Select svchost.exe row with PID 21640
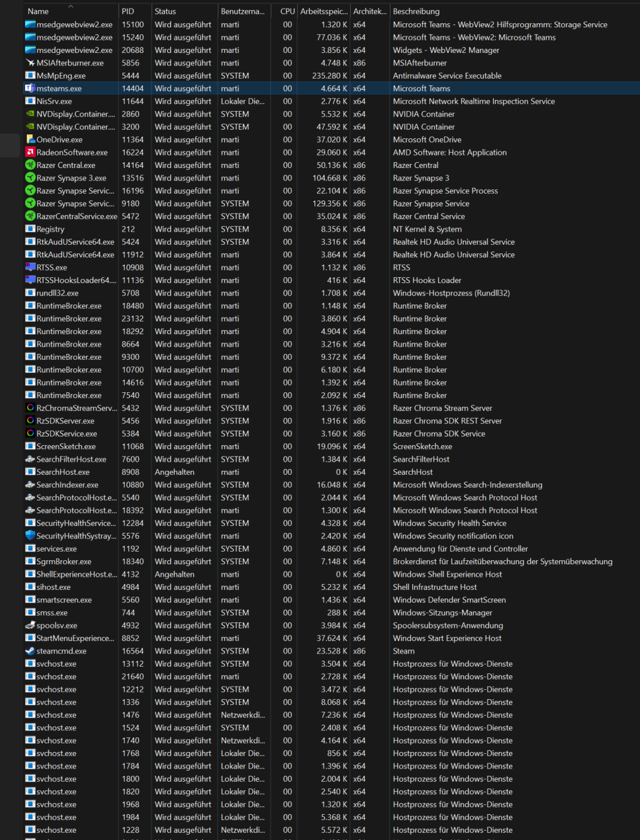 [x=332, y=677]
